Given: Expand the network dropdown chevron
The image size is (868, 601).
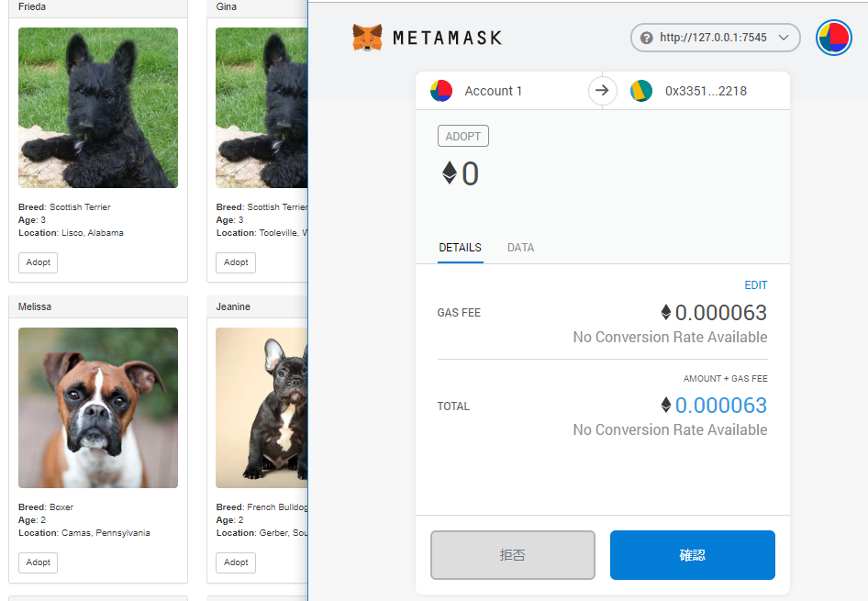Looking at the screenshot, I should point(784,38).
